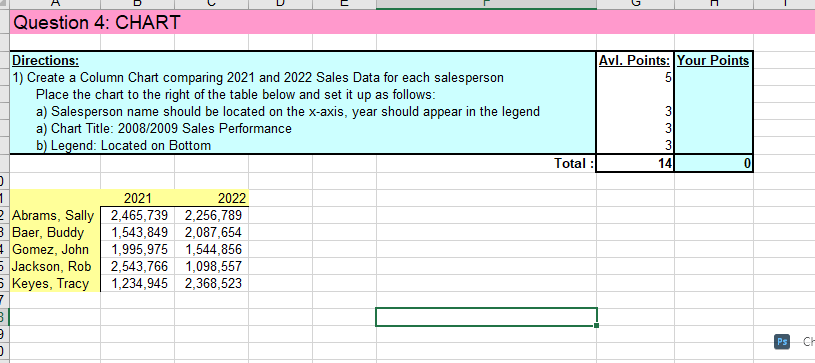The width and height of the screenshot is (815, 363).
Task: Select the 2022 column header cell
Action: coord(212,198)
